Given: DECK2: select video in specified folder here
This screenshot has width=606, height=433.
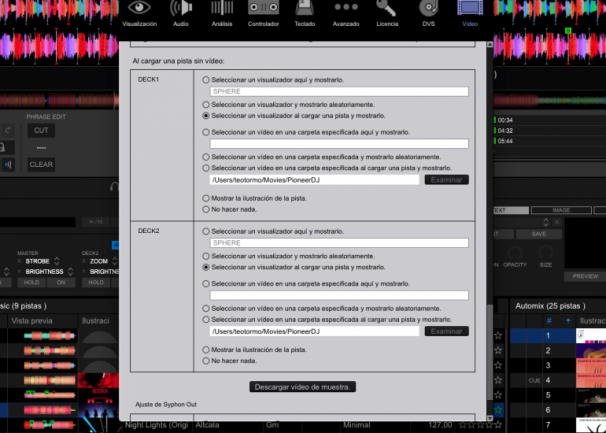Looking at the screenshot, I should click(x=206, y=284).
